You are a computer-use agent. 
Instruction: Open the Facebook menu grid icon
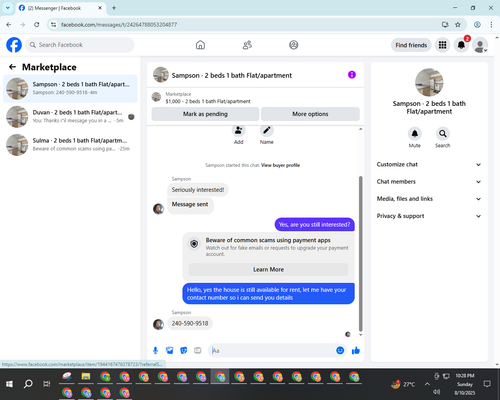(442, 45)
